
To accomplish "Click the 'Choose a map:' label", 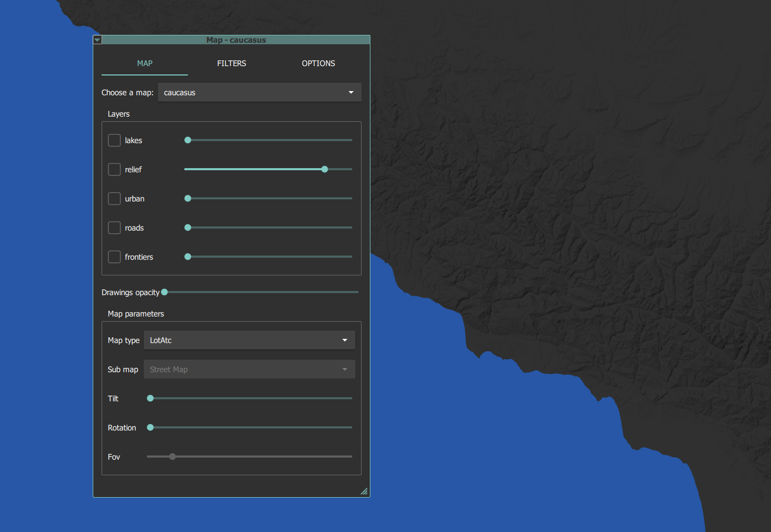I will [128, 93].
